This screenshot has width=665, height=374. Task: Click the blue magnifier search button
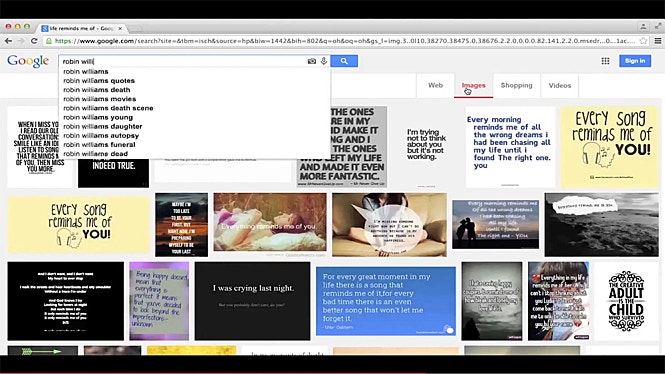(344, 61)
